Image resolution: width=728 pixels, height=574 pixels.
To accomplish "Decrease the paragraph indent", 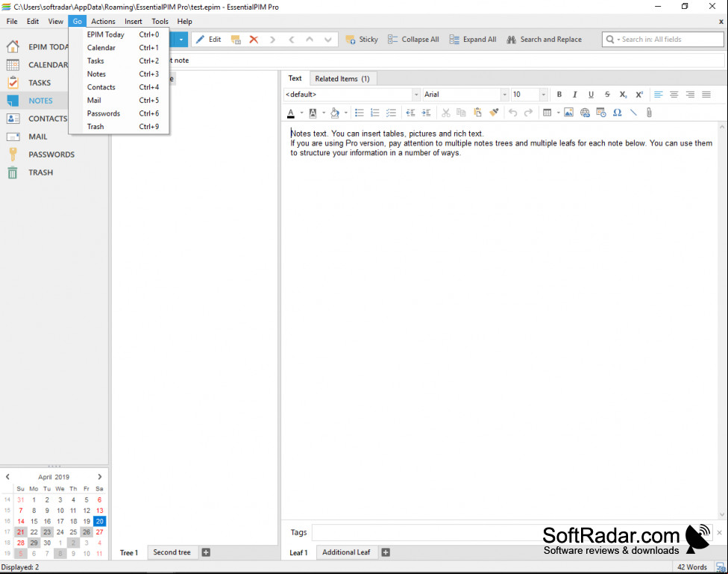I will coord(410,113).
